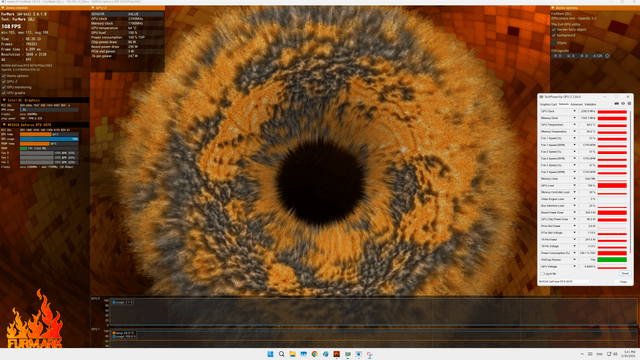Viewport: 640px width, 360px height.
Task: Open the PerfCap Reason sensor dropdown arrow
Action: pos(574,260)
